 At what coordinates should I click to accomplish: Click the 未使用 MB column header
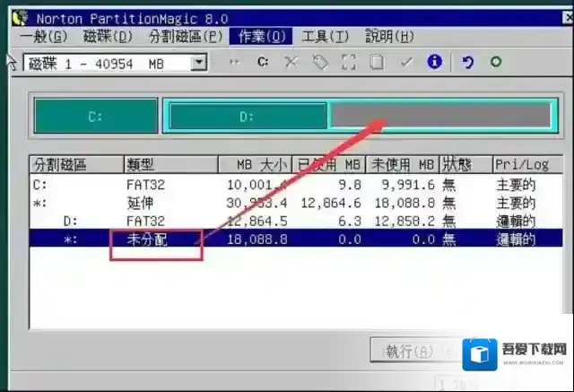[403, 165]
